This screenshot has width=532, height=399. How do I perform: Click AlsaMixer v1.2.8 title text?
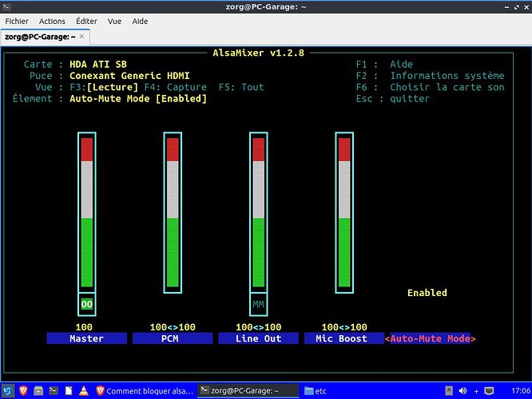click(x=259, y=53)
